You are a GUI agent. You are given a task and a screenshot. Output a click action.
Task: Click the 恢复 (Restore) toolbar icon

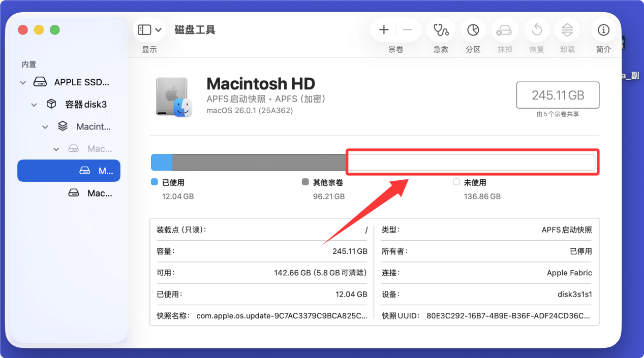[536, 29]
